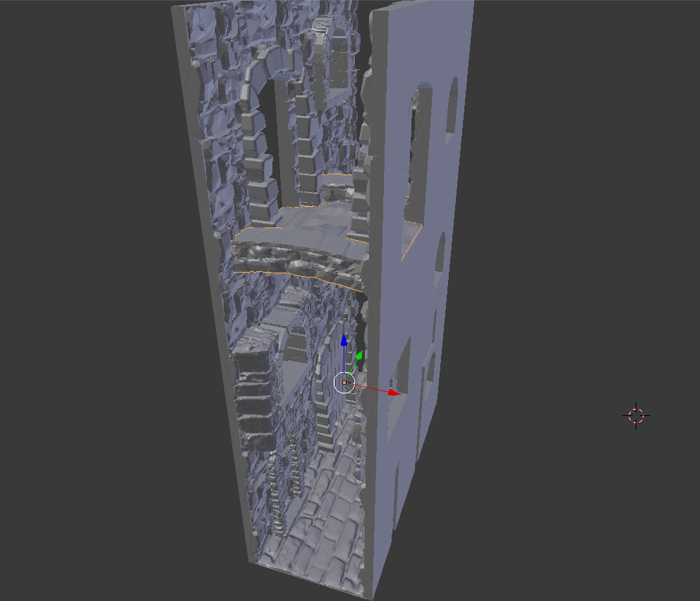Click the white circle at gizmo center
The height and width of the screenshot is (601, 700).
344,382
